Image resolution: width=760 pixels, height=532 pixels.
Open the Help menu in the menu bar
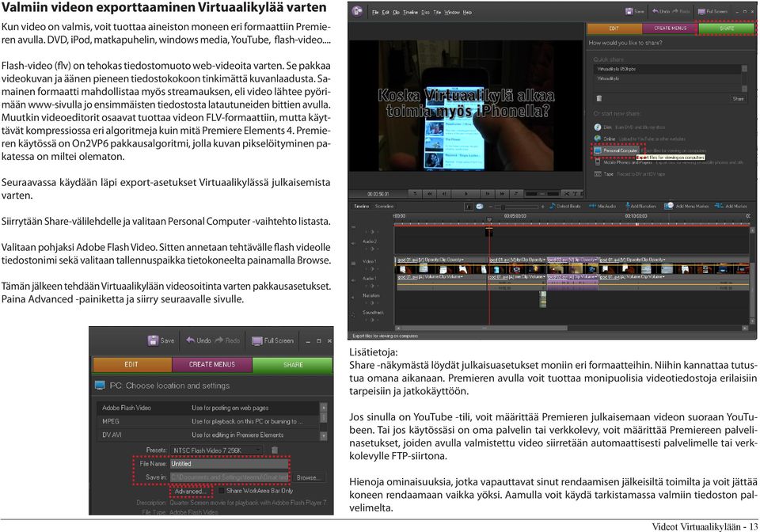pos(467,12)
